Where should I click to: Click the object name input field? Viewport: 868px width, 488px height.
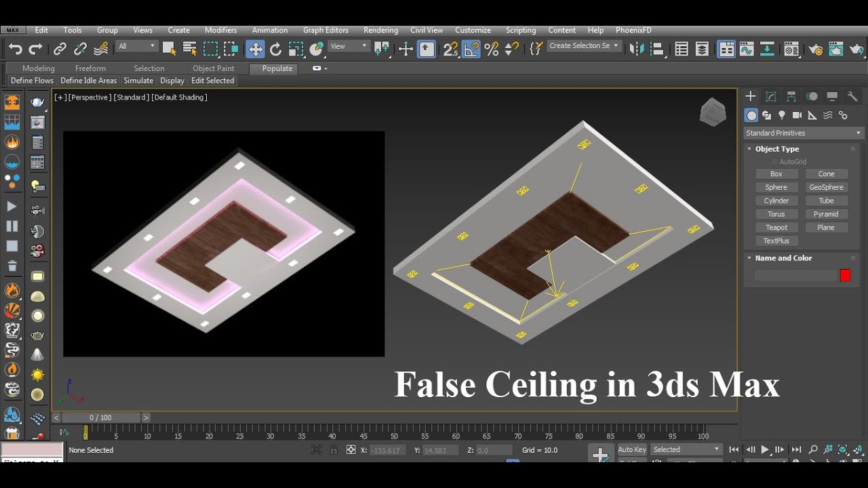796,275
